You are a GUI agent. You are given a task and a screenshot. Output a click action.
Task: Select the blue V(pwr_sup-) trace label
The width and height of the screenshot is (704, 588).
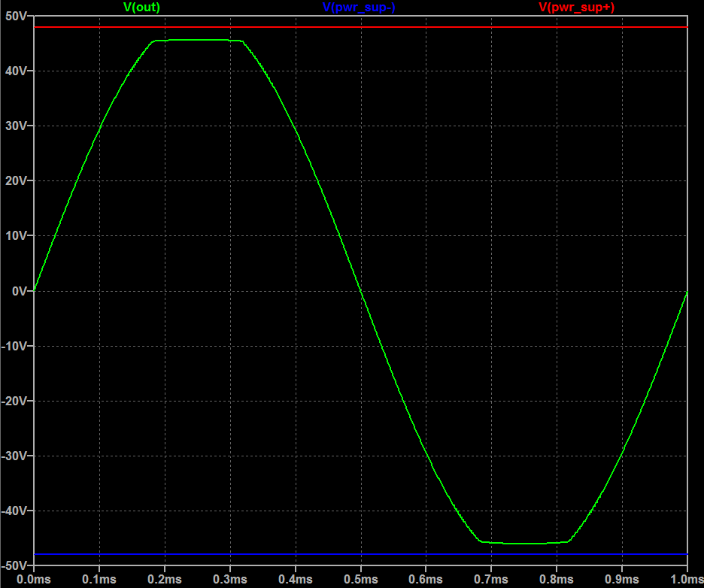click(x=359, y=8)
